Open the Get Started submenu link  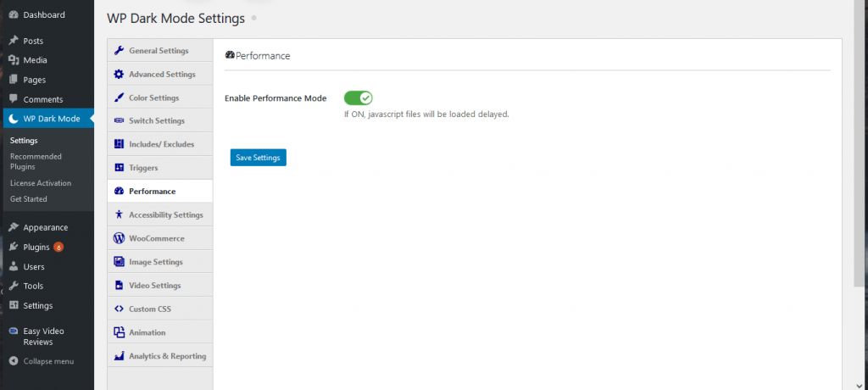coord(28,199)
